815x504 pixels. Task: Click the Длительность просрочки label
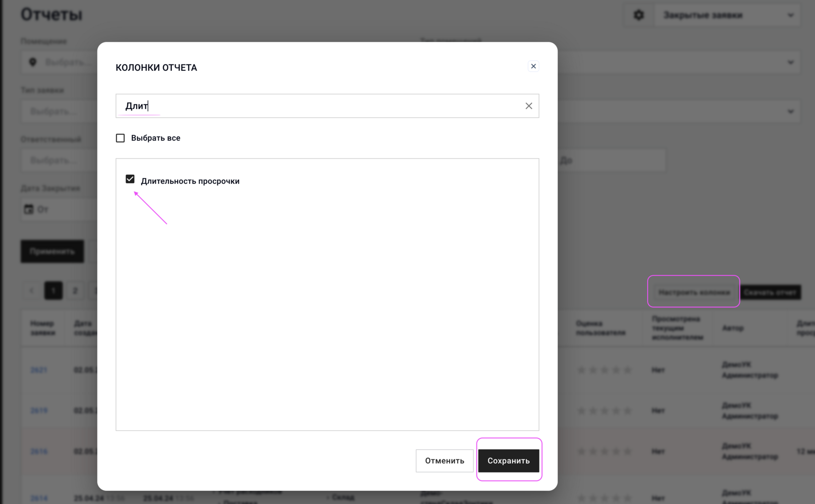(190, 181)
